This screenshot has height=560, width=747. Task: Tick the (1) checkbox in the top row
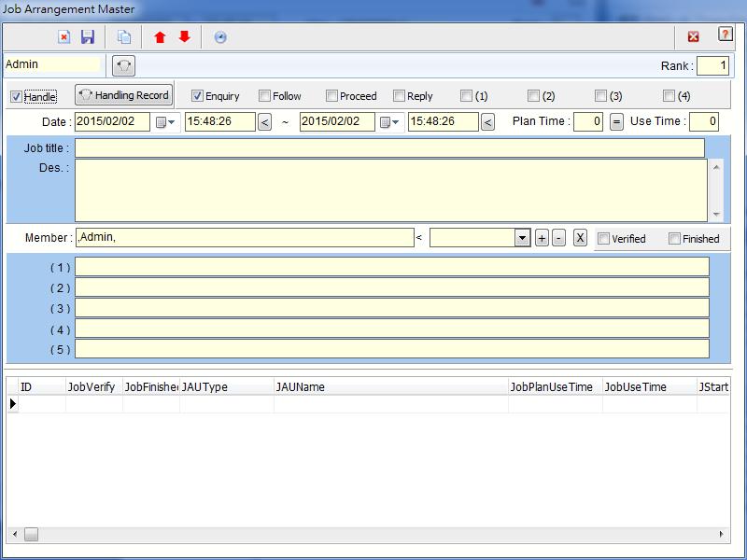click(x=466, y=96)
